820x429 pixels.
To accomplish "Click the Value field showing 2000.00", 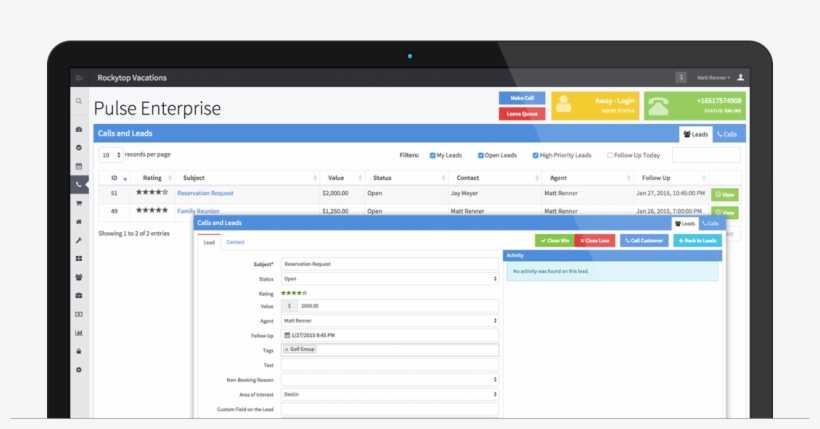I will pos(398,306).
